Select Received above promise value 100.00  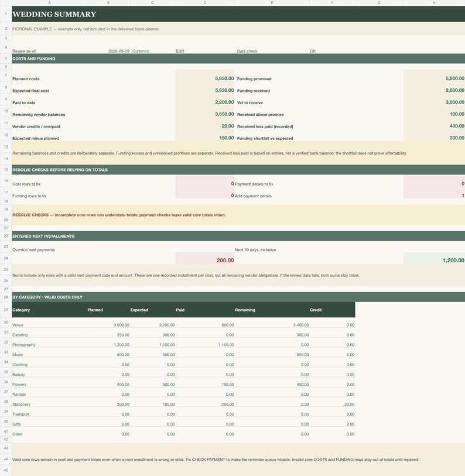(x=457, y=114)
